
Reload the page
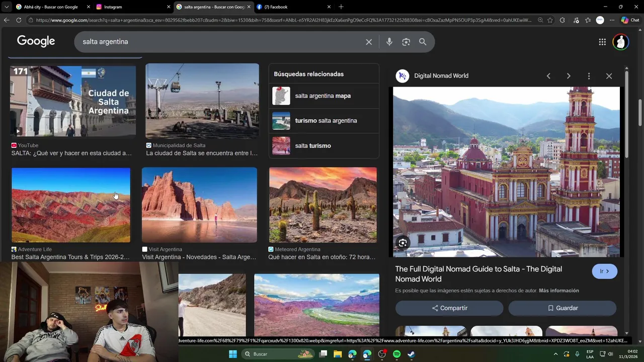click(x=19, y=20)
